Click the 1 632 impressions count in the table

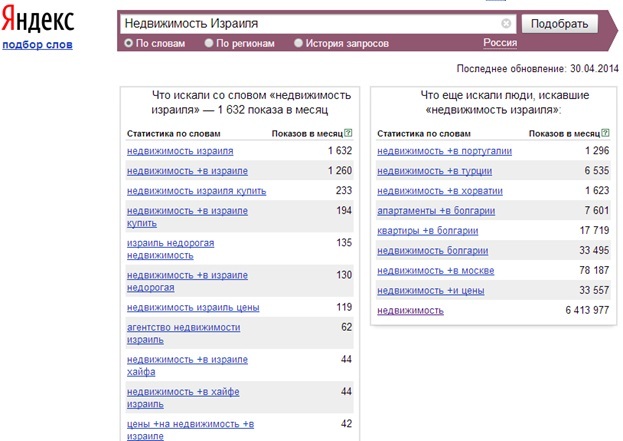coord(340,151)
